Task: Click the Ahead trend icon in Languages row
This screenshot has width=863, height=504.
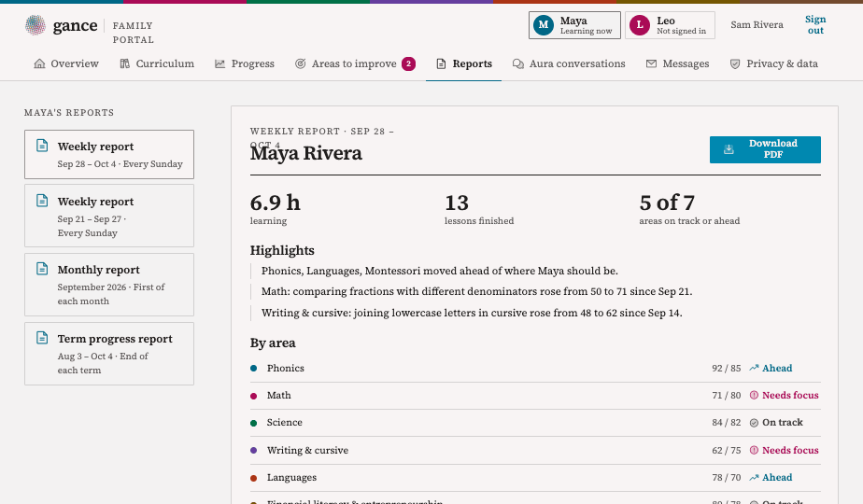Action: [x=754, y=478]
